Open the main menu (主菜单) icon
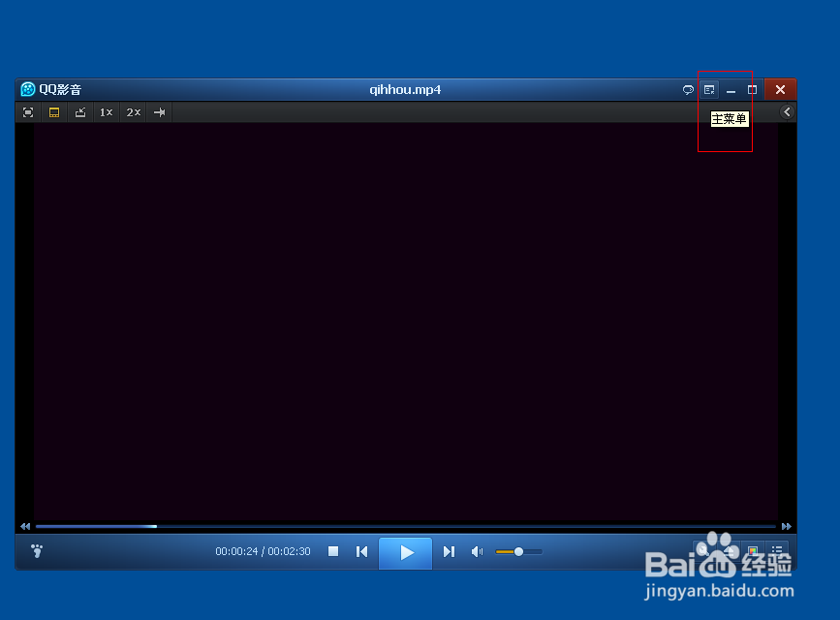The image size is (840, 620). (x=709, y=90)
